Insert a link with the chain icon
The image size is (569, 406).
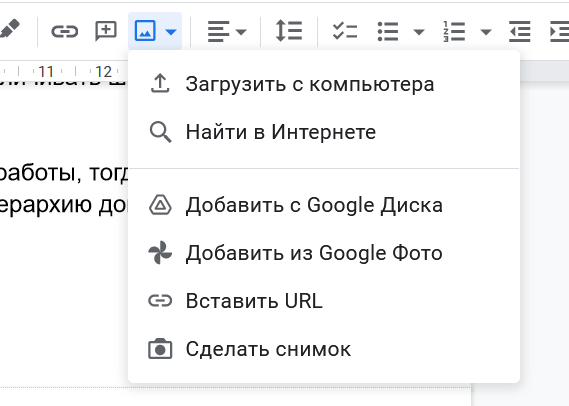(65, 32)
